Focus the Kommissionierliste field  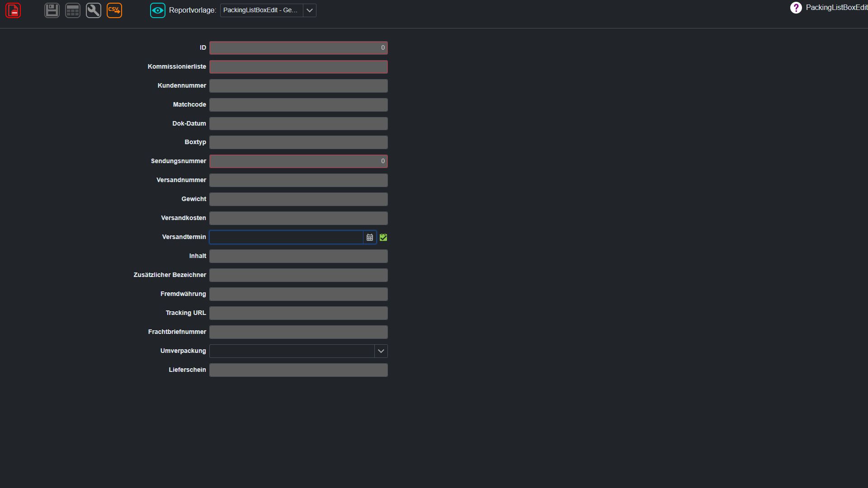point(298,67)
